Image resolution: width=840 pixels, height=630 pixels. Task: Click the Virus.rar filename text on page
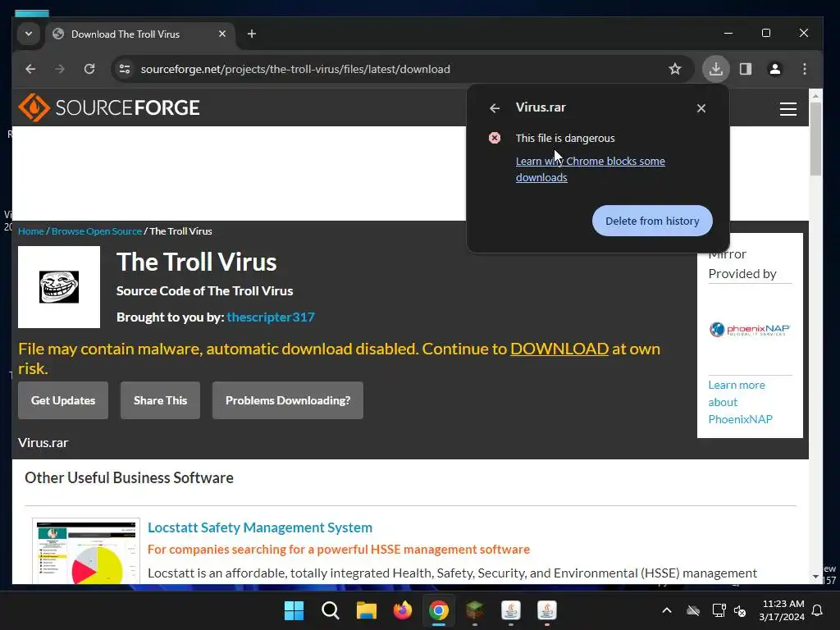(43, 443)
